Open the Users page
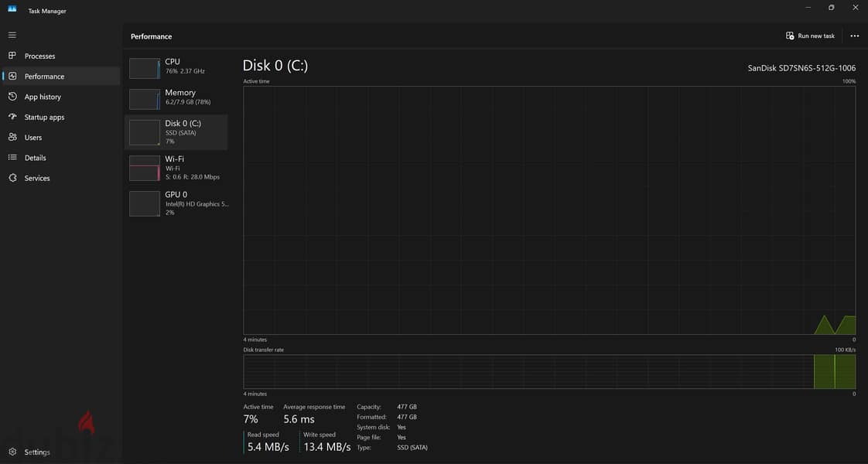The width and height of the screenshot is (868, 464). [x=33, y=137]
